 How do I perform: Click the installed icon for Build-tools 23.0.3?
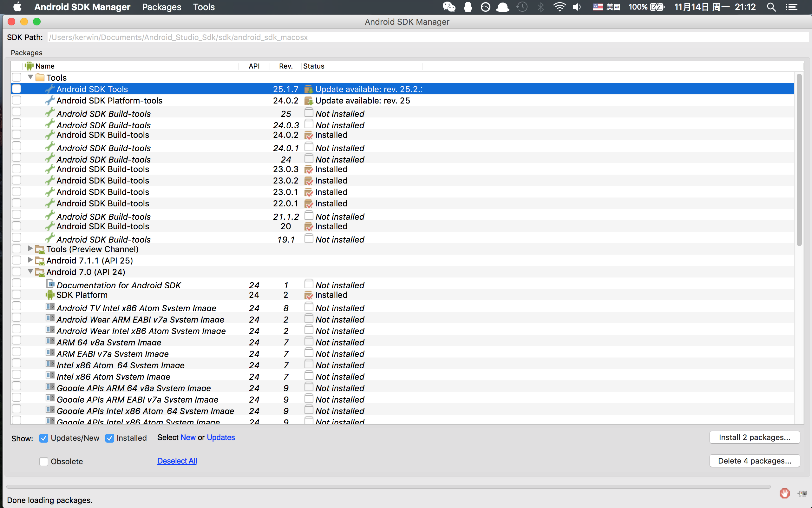coord(308,169)
